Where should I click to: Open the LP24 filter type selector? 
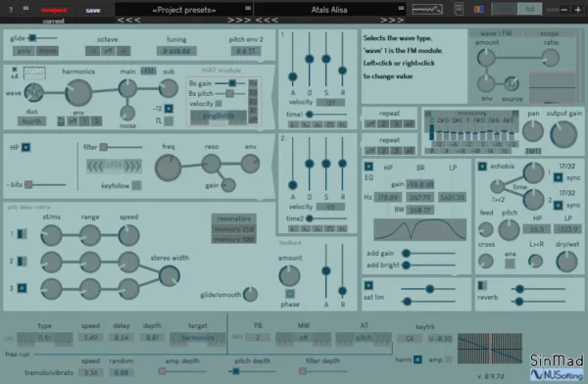(x=114, y=166)
